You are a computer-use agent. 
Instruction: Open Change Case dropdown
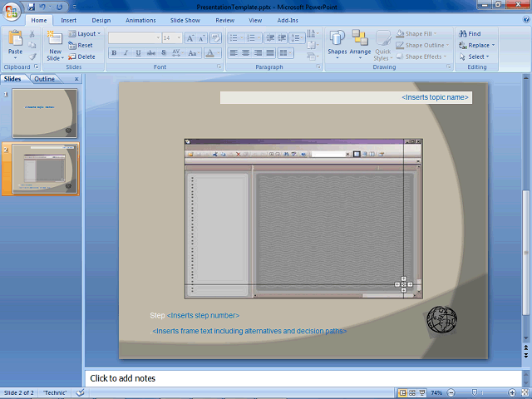pyautogui.click(x=193, y=53)
